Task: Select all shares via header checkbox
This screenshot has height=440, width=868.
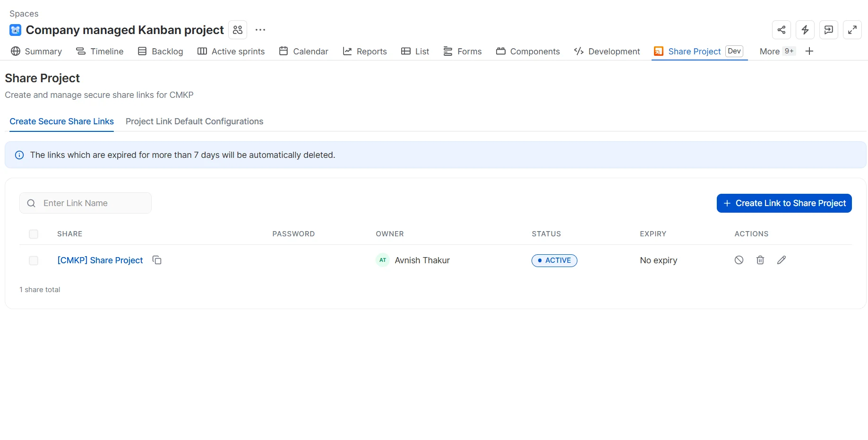Action: (x=34, y=234)
